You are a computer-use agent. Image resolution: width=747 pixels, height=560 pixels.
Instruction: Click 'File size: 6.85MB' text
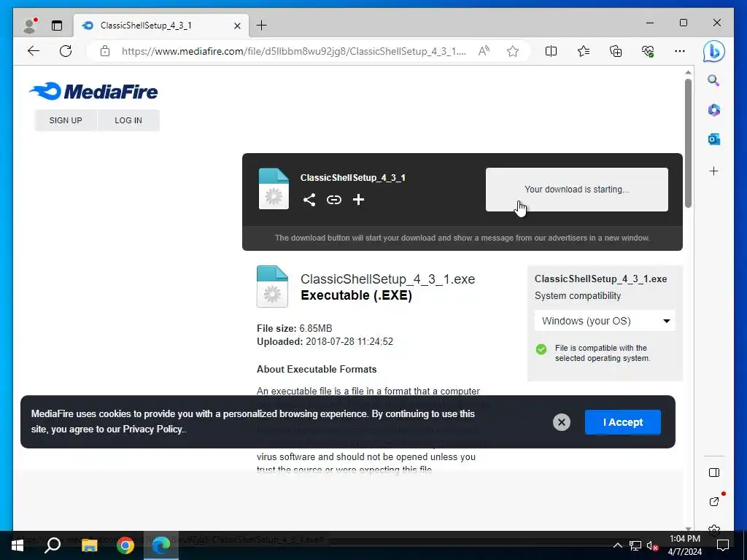click(x=295, y=329)
